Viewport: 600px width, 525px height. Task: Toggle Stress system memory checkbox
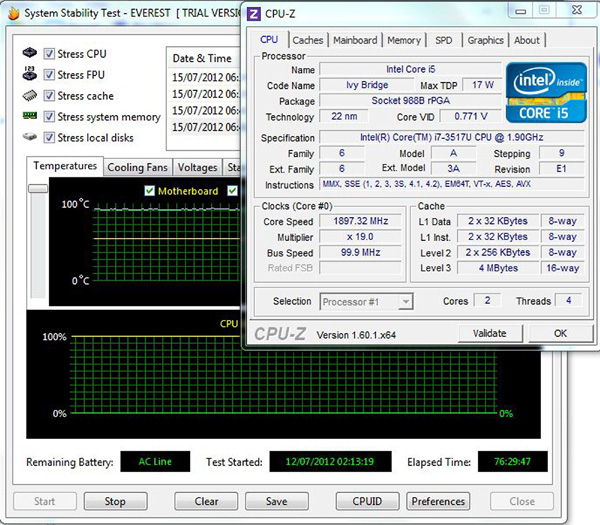click(x=49, y=116)
